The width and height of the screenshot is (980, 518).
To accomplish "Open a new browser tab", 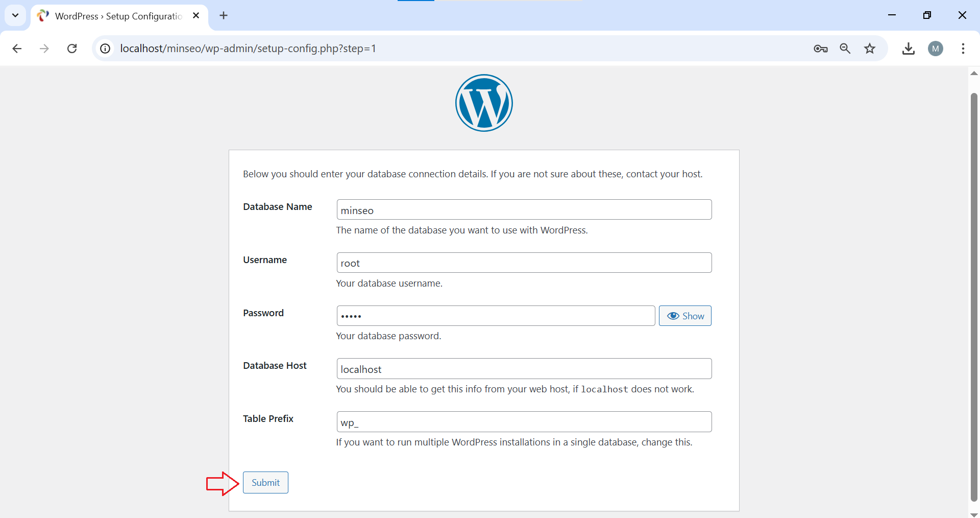I will pos(224,15).
